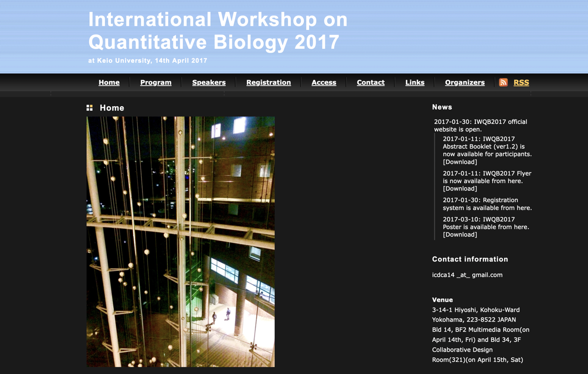
Task: Download the IWQB2017 Poster
Action: (460, 234)
